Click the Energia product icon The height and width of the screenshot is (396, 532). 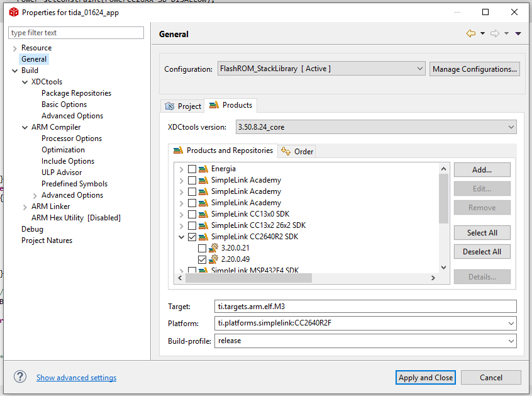203,169
